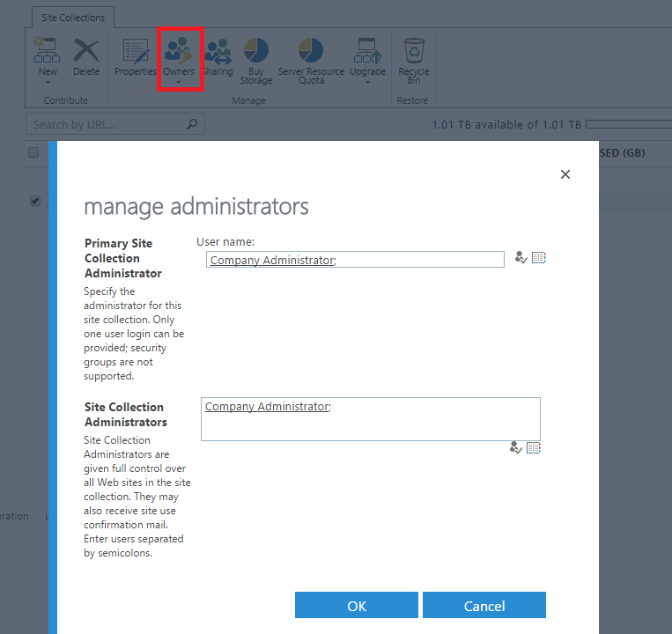Click the 'Primary Site Collection Administrator' heading
The height and width of the screenshot is (634, 672).
[123, 258]
